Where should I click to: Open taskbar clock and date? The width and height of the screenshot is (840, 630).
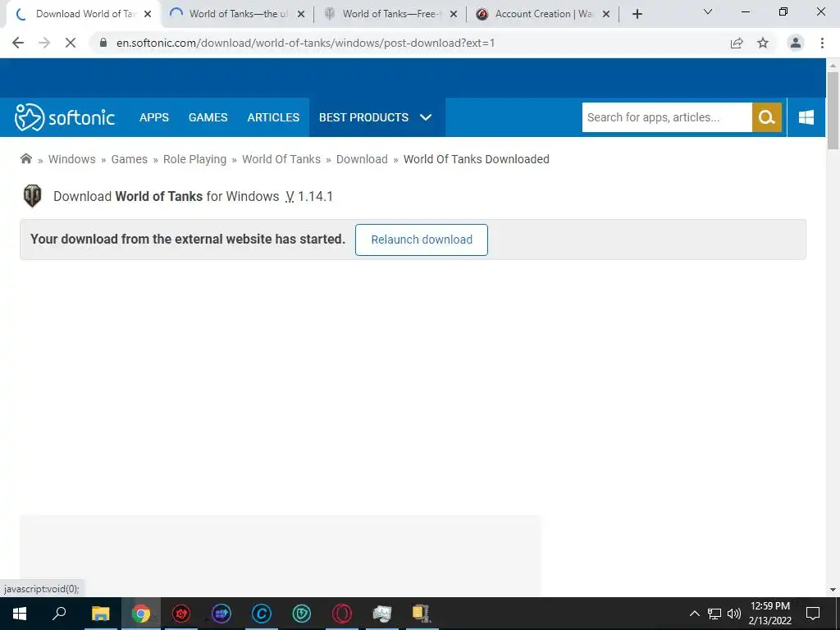(769, 614)
